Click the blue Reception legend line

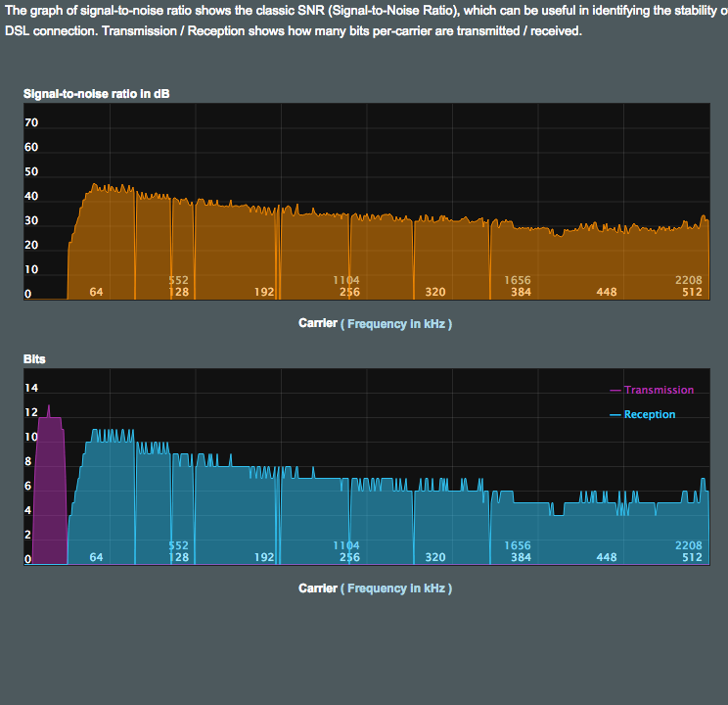coord(615,415)
